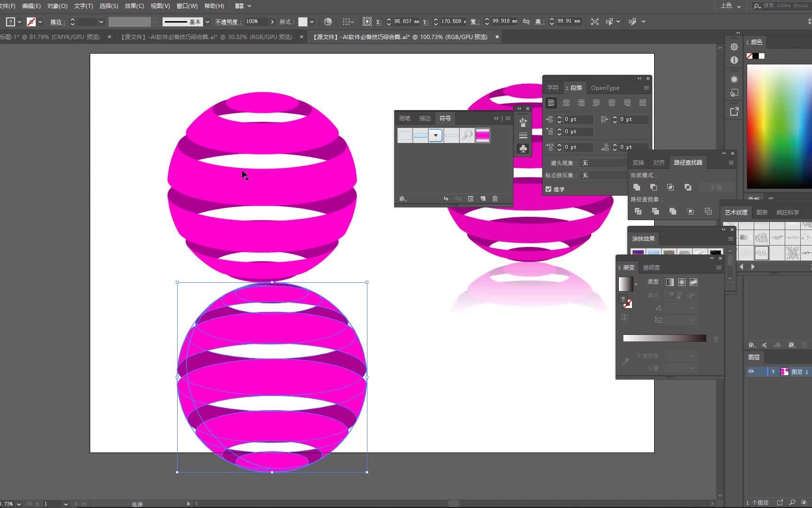This screenshot has height=508, width=812.
Task: Select the pink sphere symbol thumbnail
Action: [483, 135]
